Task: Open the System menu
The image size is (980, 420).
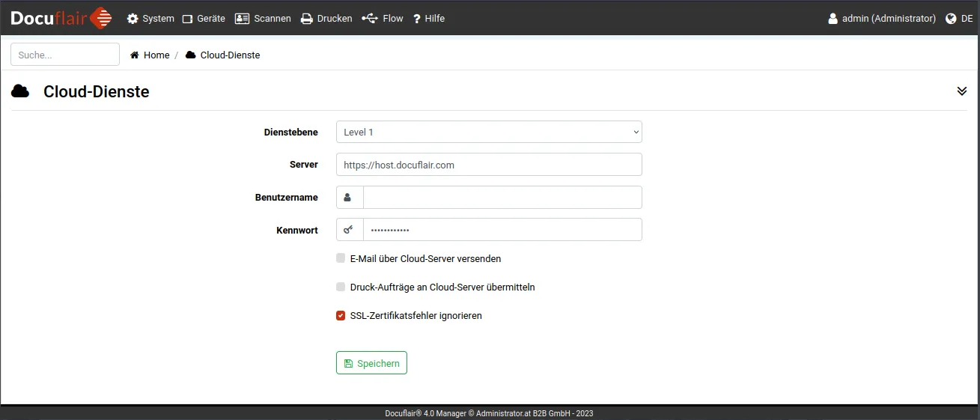Action: click(150, 19)
